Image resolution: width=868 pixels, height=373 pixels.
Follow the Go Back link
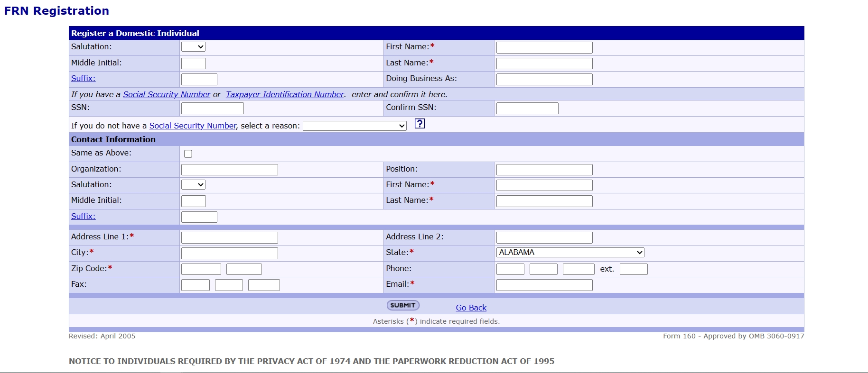tap(471, 308)
